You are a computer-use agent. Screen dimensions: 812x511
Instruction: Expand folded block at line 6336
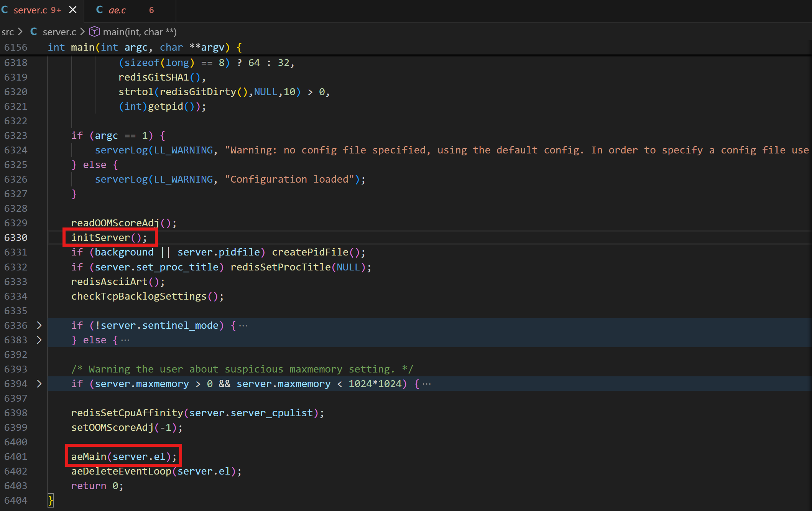click(39, 325)
